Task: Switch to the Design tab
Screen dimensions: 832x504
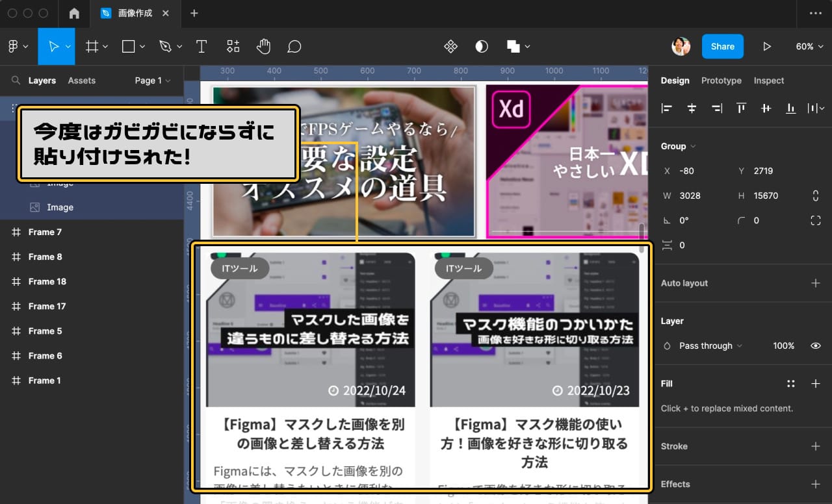Action: pyautogui.click(x=675, y=81)
